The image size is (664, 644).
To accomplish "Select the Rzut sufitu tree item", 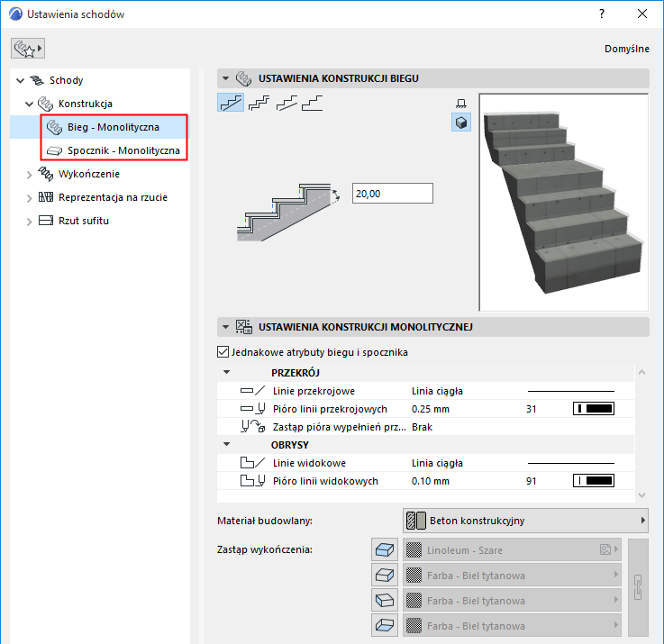I will pyautogui.click(x=84, y=221).
